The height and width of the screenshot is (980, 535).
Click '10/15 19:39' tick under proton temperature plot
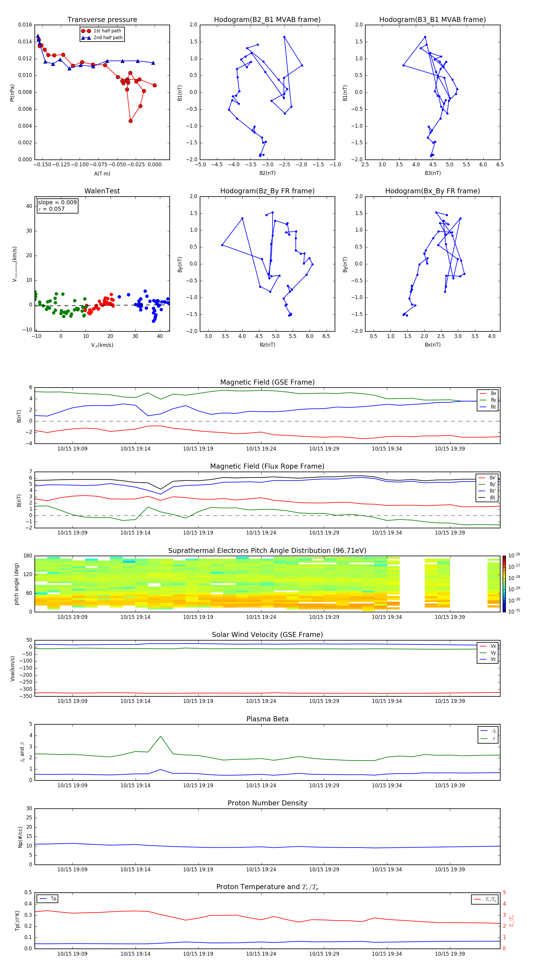click(450, 954)
